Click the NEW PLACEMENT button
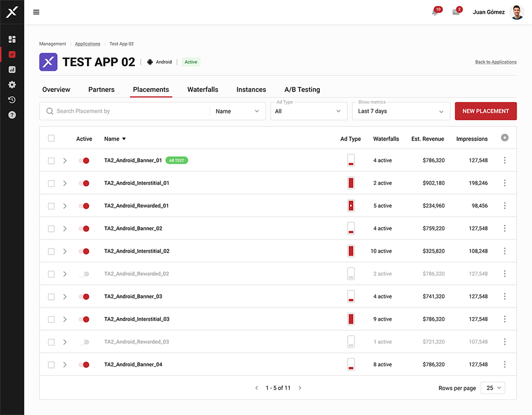532x415 pixels. (485, 111)
